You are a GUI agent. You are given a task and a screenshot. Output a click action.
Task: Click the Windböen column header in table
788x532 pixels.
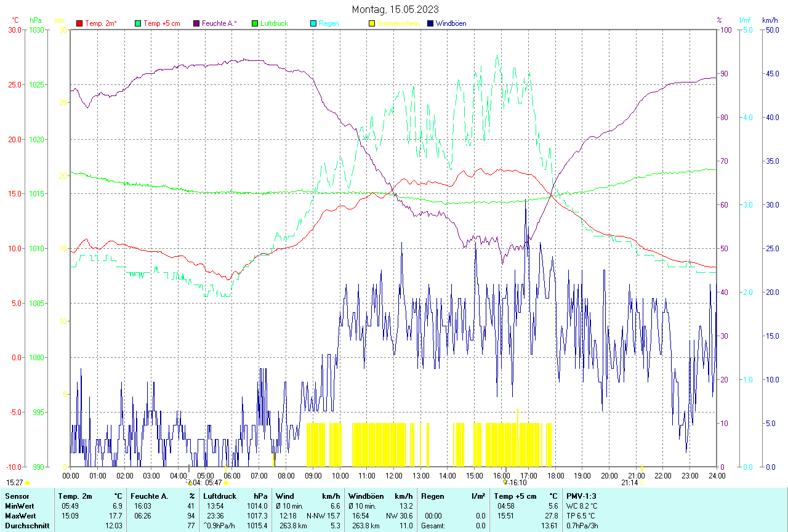pyautogui.click(x=366, y=496)
